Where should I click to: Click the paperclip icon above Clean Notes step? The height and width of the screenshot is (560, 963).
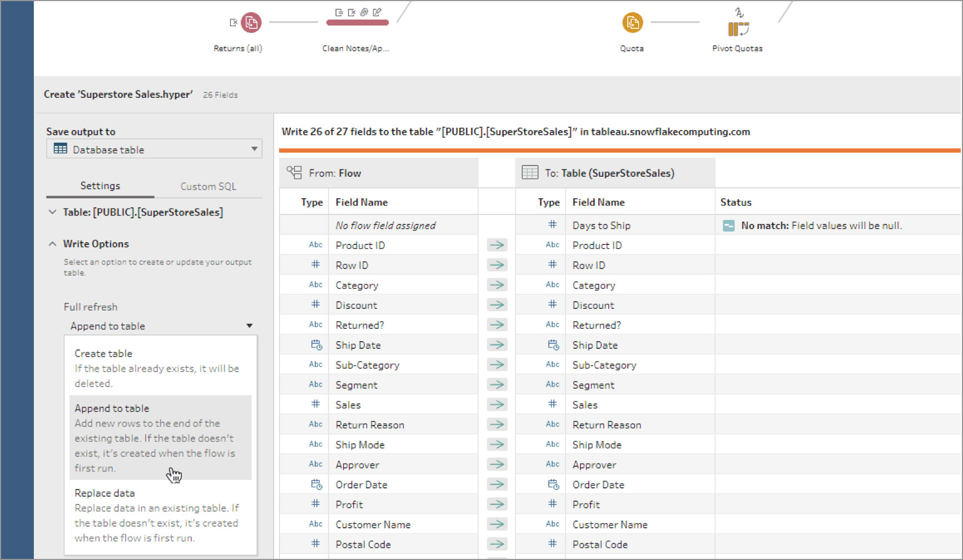364,12
